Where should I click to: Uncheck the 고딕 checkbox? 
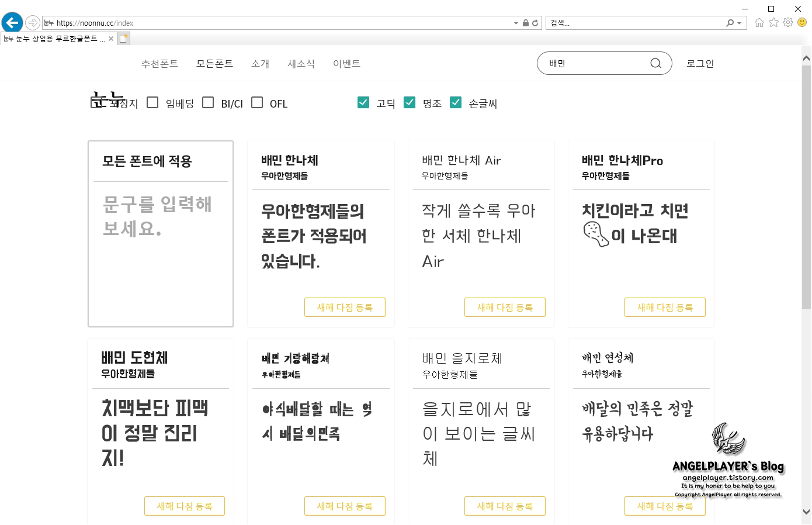coord(363,102)
